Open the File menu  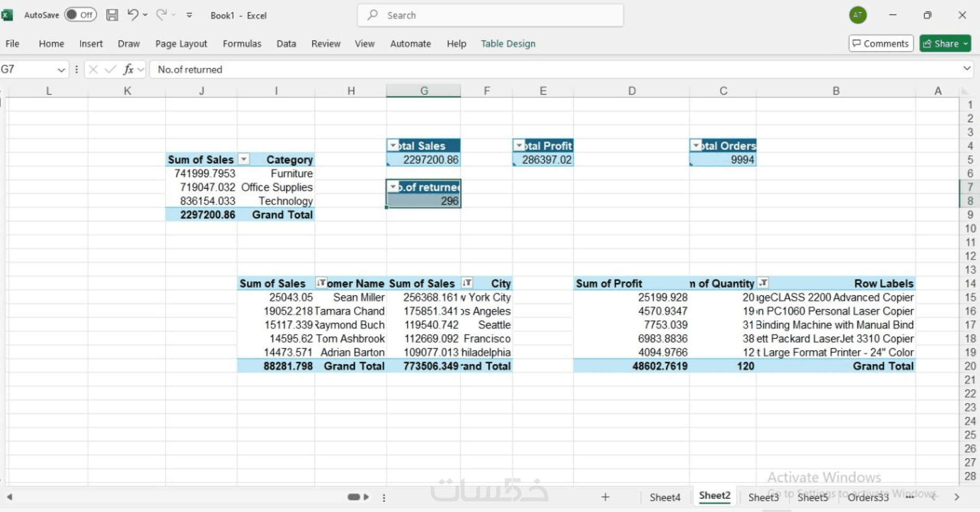[13, 44]
